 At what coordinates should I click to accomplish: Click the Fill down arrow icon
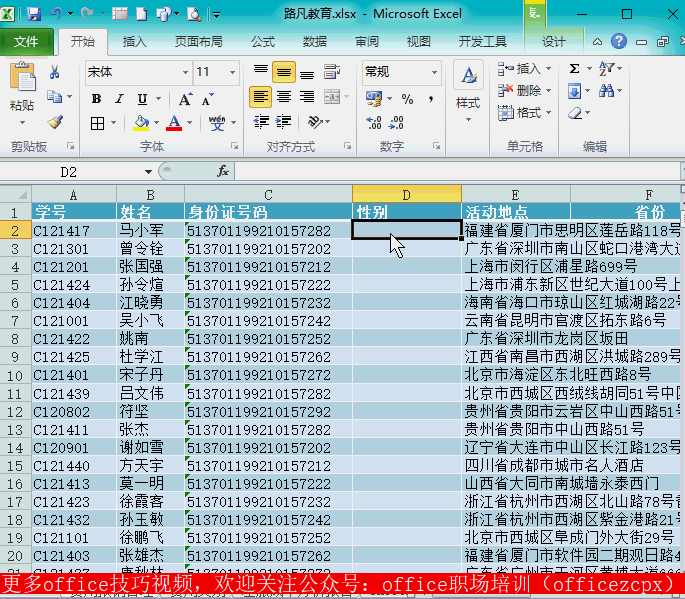[x=574, y=91]
